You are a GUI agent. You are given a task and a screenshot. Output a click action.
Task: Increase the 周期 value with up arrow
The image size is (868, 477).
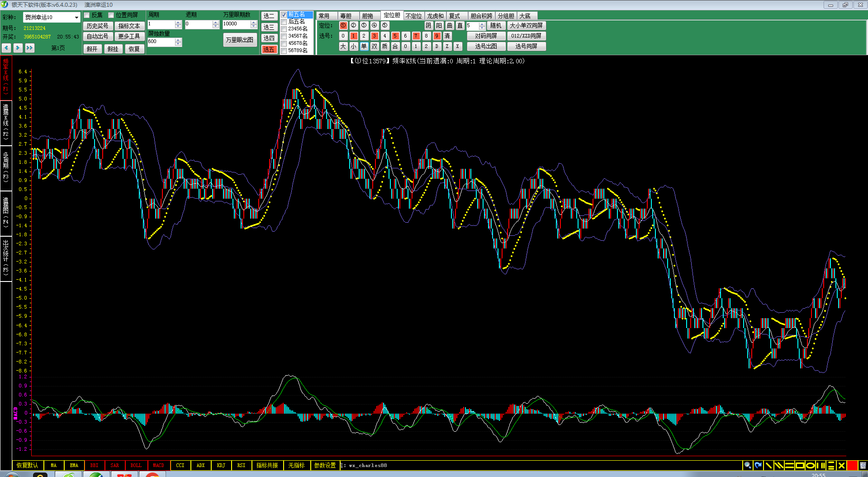tap(178, 22)
